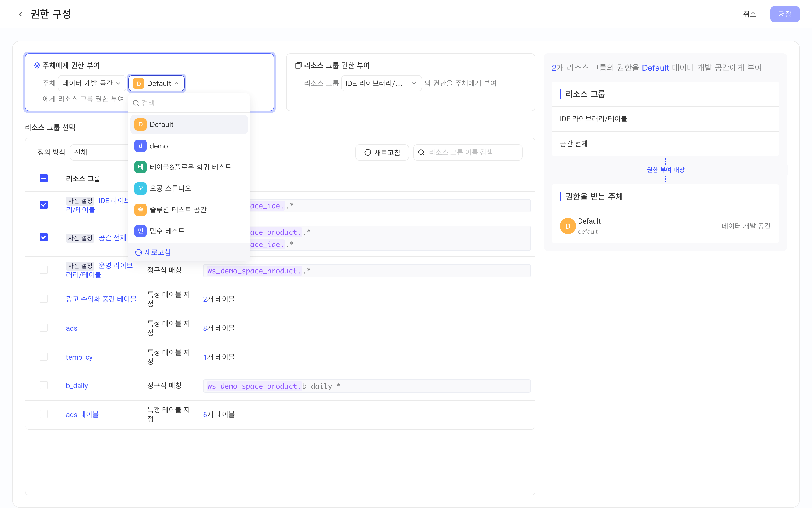The height and width of the screenshot is (508, 812).
Task: Toggle the header select-all checkbox
Action: coord(44,178)
